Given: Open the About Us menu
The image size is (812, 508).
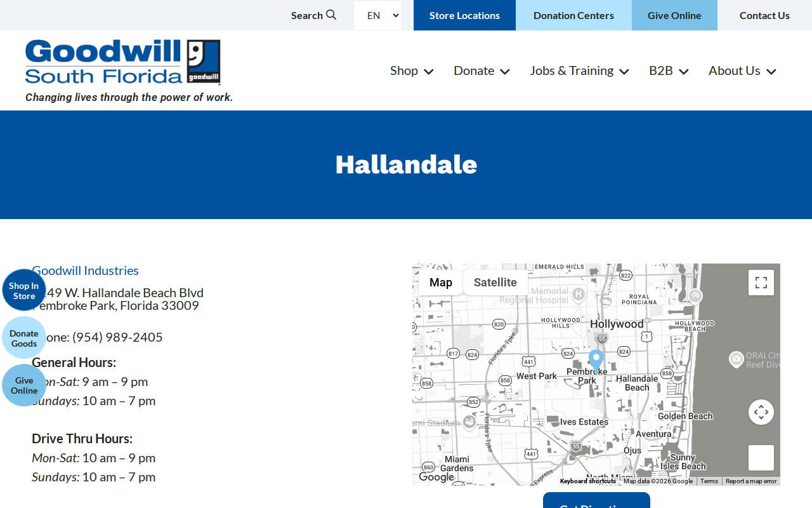Looking at the screenshot, I should [735, 70].
